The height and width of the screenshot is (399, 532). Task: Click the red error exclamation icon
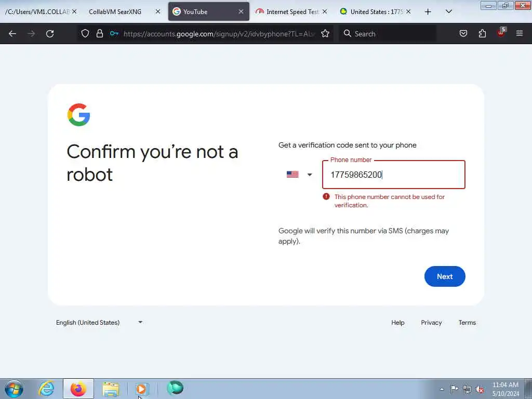point(326,196)
